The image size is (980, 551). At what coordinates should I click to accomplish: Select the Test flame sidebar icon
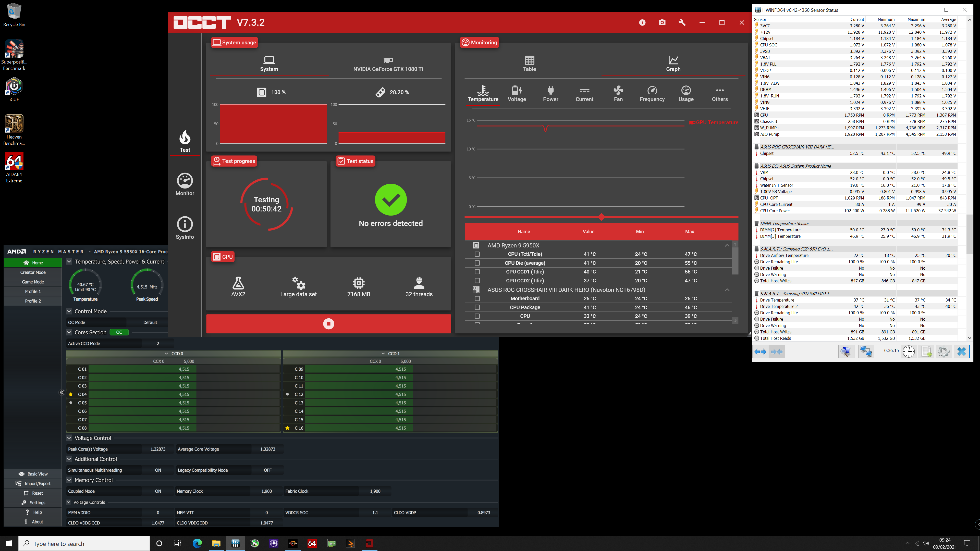(x=185, y=141)
